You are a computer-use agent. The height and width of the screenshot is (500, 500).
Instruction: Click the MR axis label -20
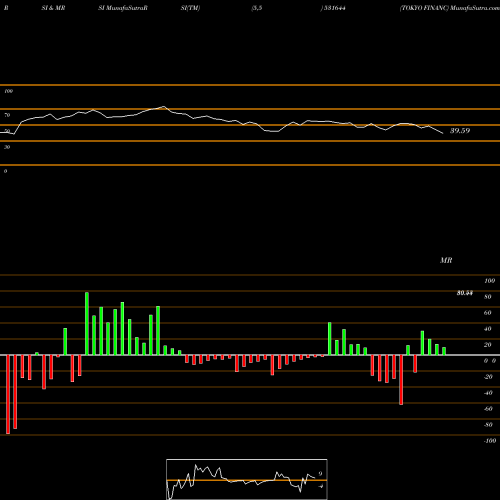click(488, 377)
